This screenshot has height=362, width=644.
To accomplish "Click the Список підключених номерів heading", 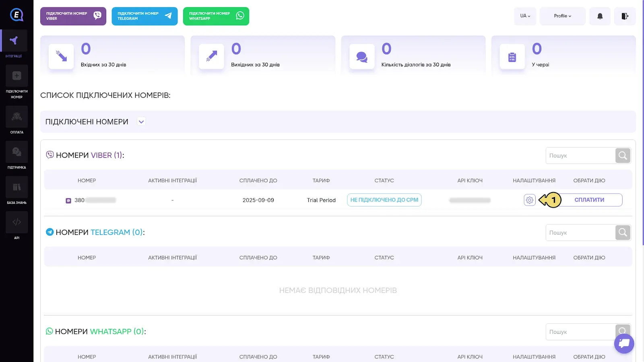I will point(105,95).
